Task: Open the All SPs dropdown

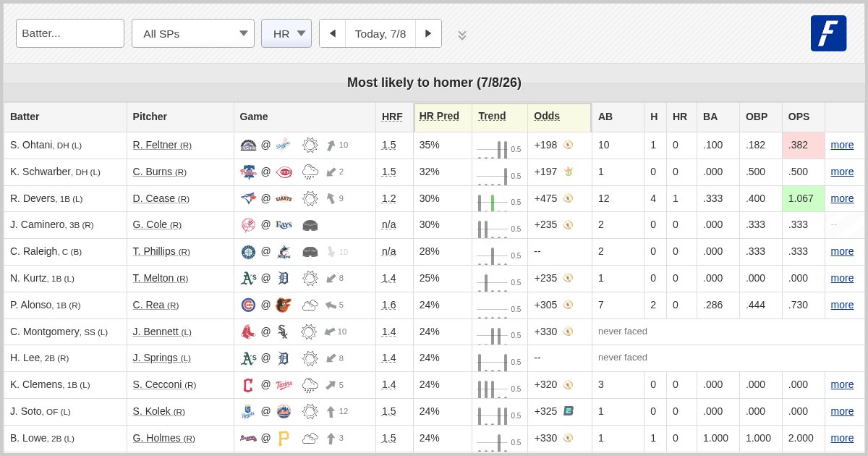Action: click(x=193, y=33)
